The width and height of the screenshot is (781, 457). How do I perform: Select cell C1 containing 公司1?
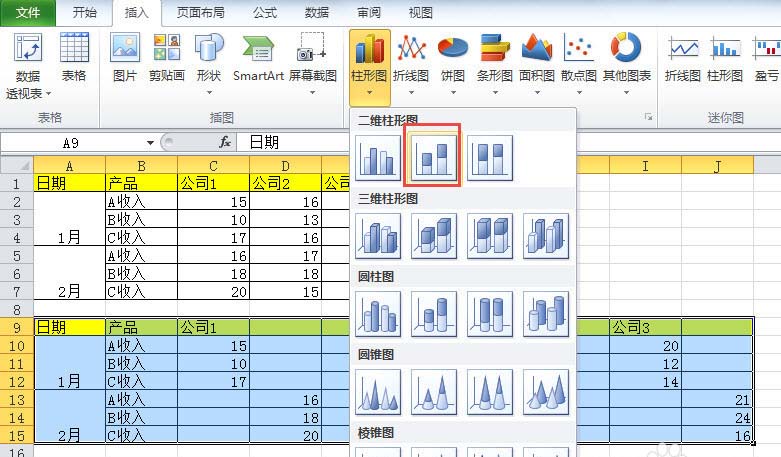click(x=213, y=183)
